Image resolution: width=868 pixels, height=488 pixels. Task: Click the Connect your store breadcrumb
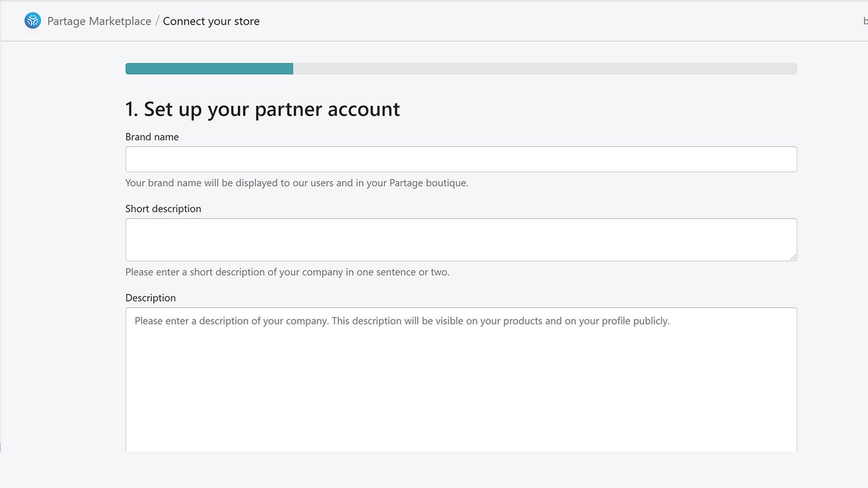pyautogui.click(x=211, y=21)
